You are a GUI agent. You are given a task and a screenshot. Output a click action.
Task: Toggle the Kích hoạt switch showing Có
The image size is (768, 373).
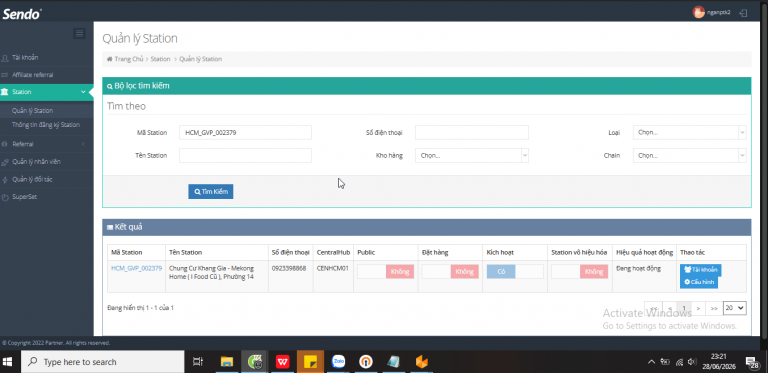click(515, 272)
